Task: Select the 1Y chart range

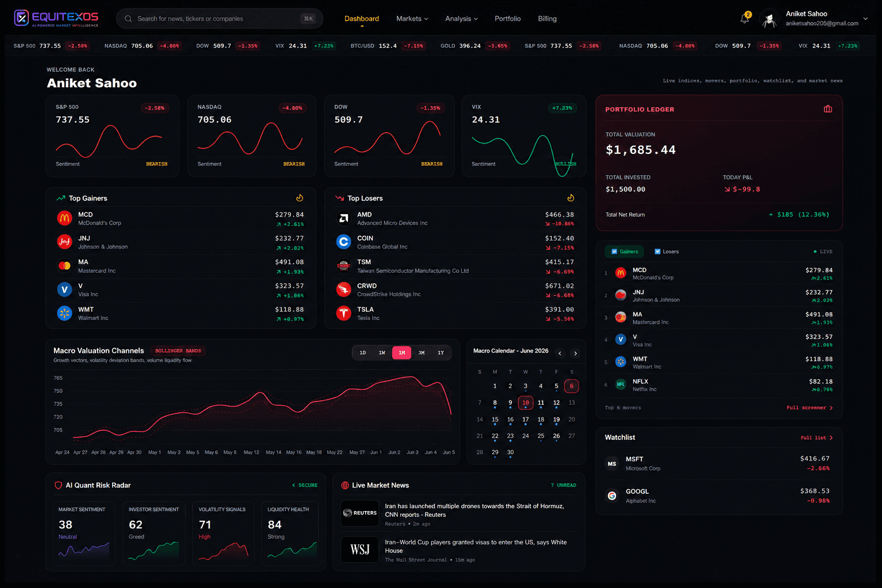Action: [441, 353]
